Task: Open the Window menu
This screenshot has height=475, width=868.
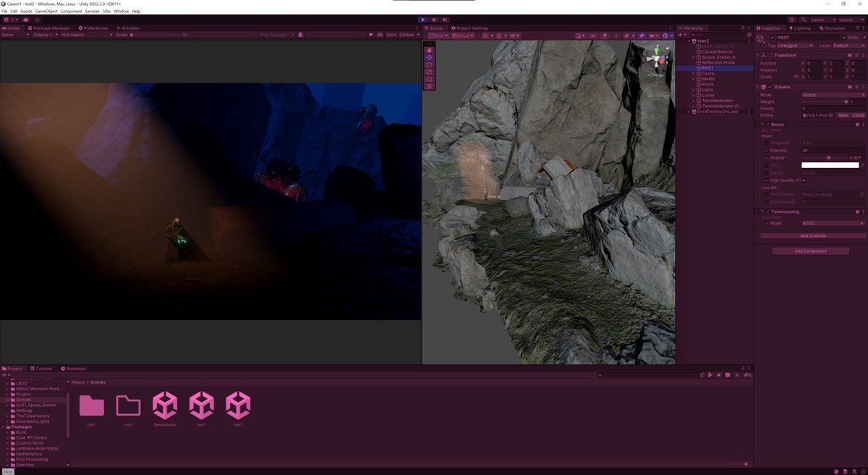Action: tap(122, 12)
